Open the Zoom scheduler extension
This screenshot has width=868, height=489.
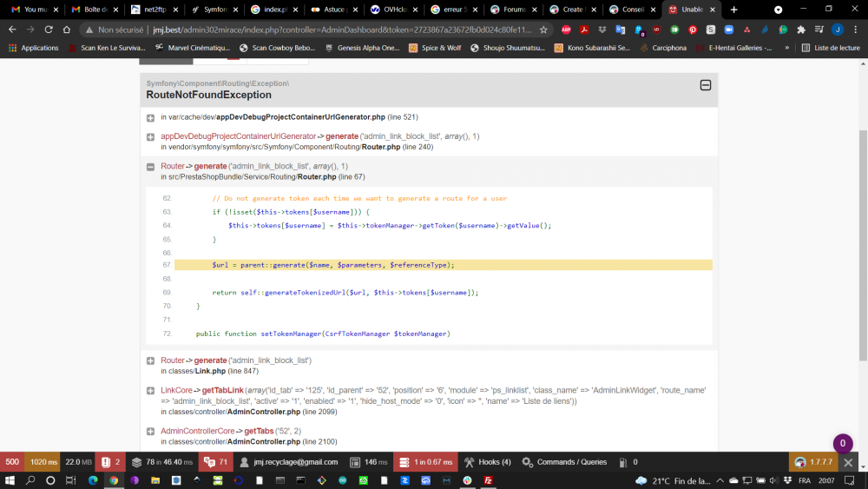pos(729,30)
